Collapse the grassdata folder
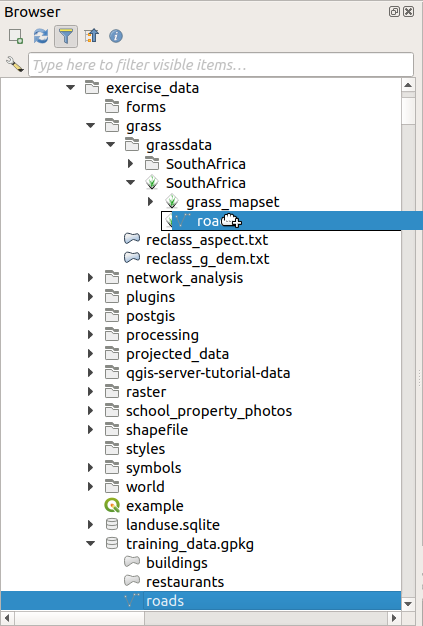Viewport: 423px width, 626px height. pos(111,145)
